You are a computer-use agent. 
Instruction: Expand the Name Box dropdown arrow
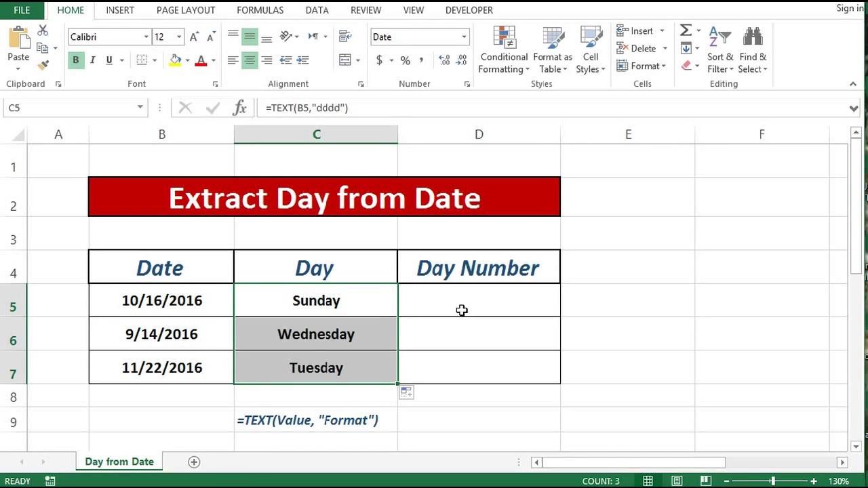(x=140, y=107)
